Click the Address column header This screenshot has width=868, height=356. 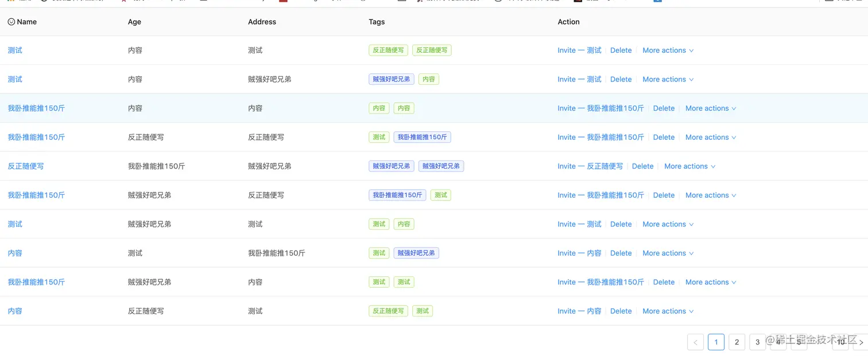pos(262,22)
